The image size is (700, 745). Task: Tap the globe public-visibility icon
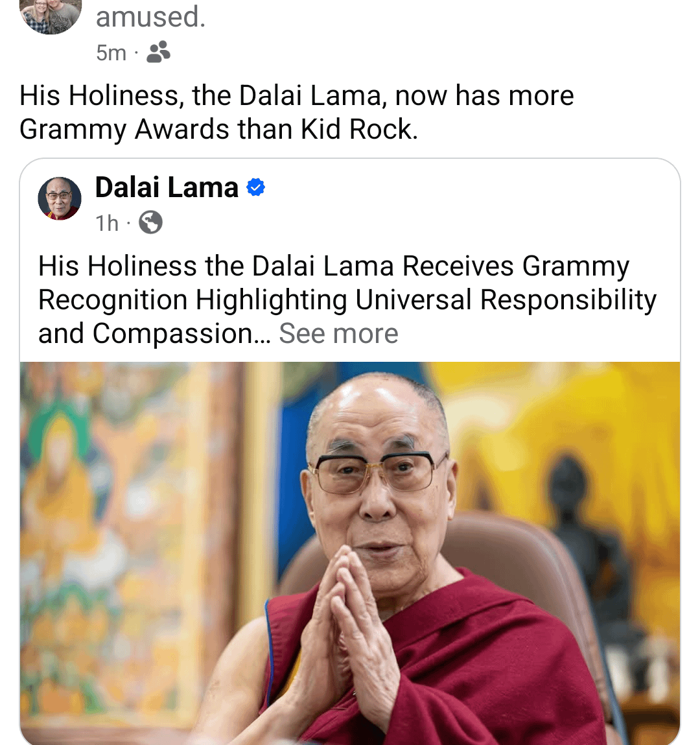pos(150,222)
